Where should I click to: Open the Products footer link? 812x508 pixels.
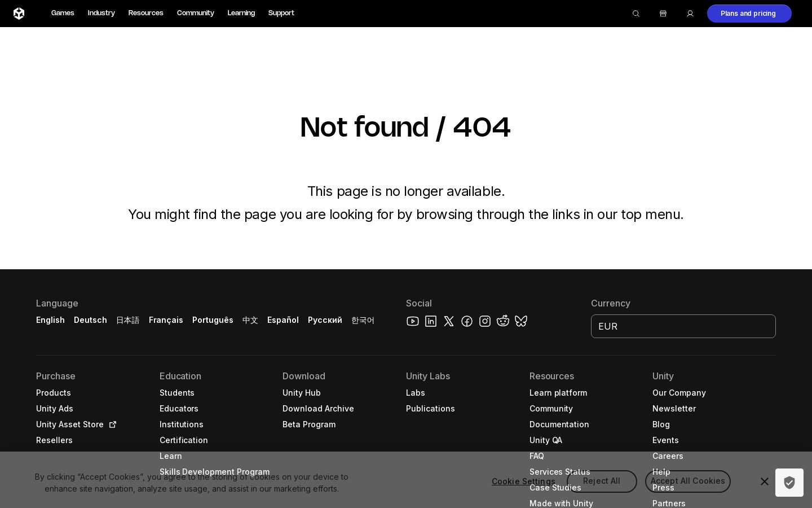[54, 393]
